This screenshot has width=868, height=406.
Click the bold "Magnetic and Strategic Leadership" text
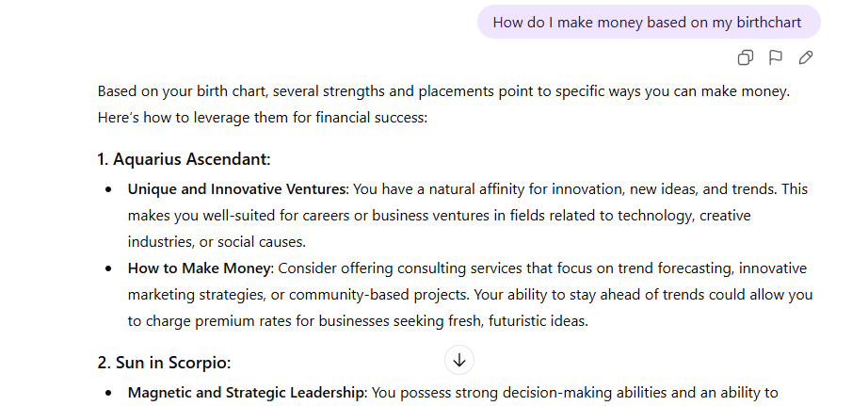tap(246, 393)
